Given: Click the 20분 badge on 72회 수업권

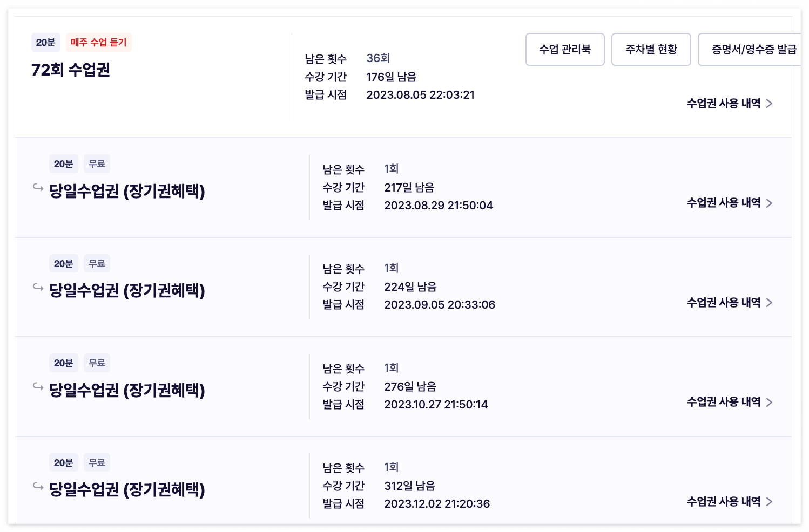Looking at the screenshot, I should (x=46, y=43).
